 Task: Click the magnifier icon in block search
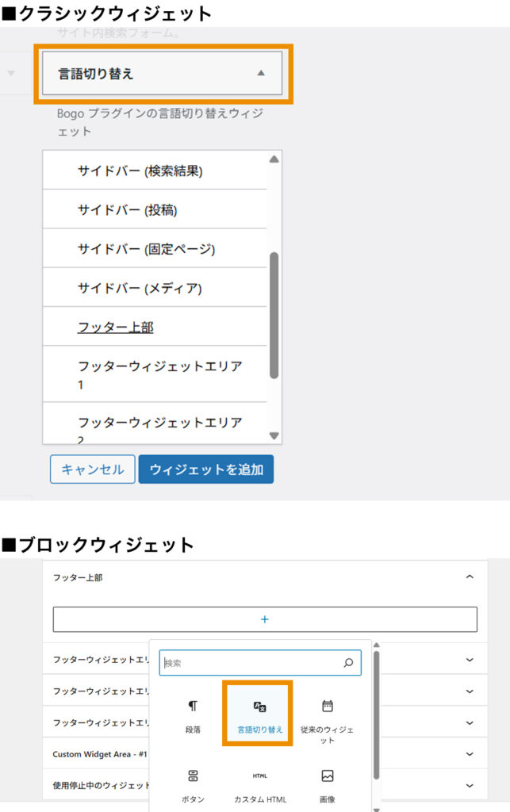[x=347, y=663]
